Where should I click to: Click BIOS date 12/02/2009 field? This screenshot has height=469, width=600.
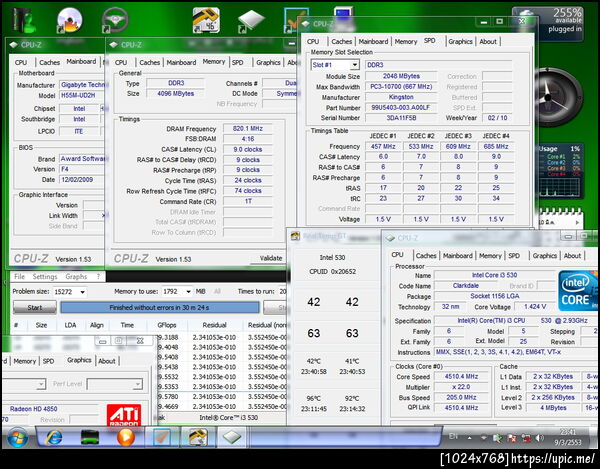tap(81, 179)
